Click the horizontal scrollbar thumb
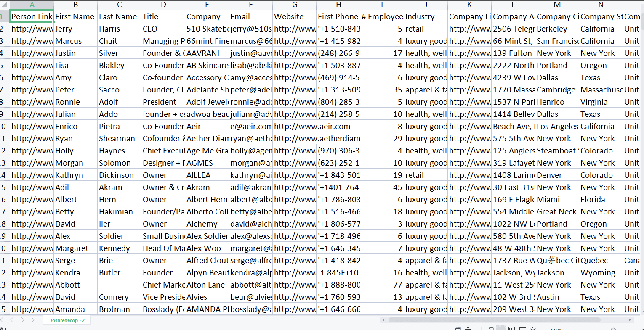This screenshot has height=330, width=644. click(x=494, y=320)
